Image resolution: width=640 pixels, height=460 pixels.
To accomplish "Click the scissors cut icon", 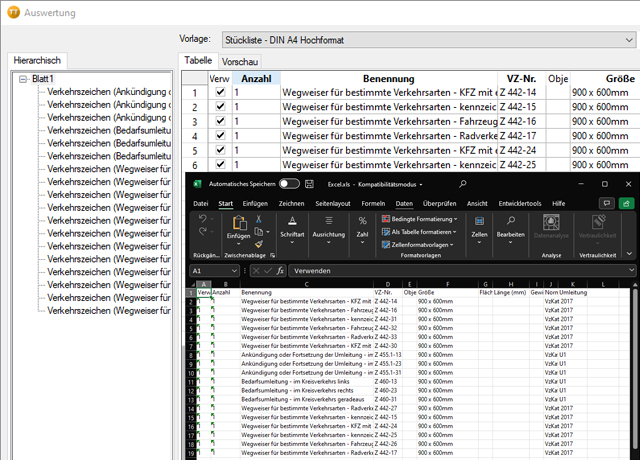I will (x=258, y=219).
